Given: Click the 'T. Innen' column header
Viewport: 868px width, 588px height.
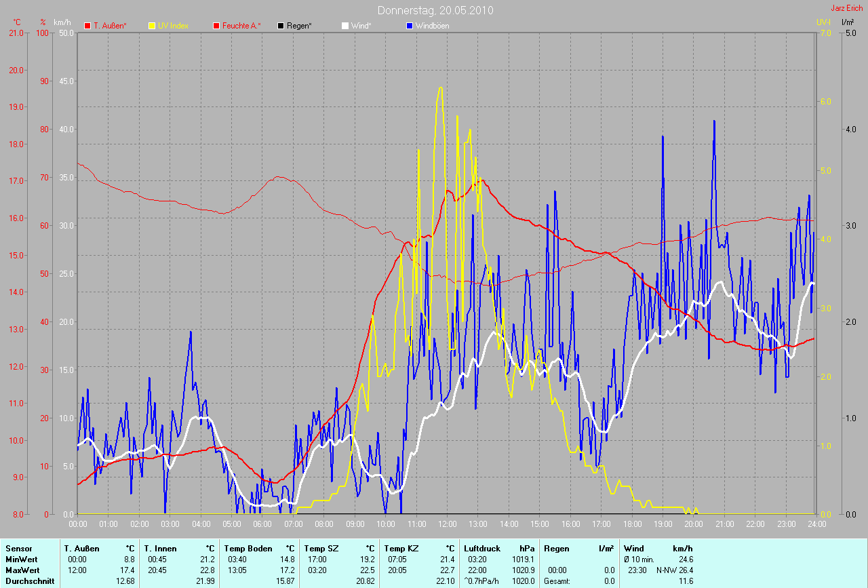Looking at the screenshot, I should point(160,548).
